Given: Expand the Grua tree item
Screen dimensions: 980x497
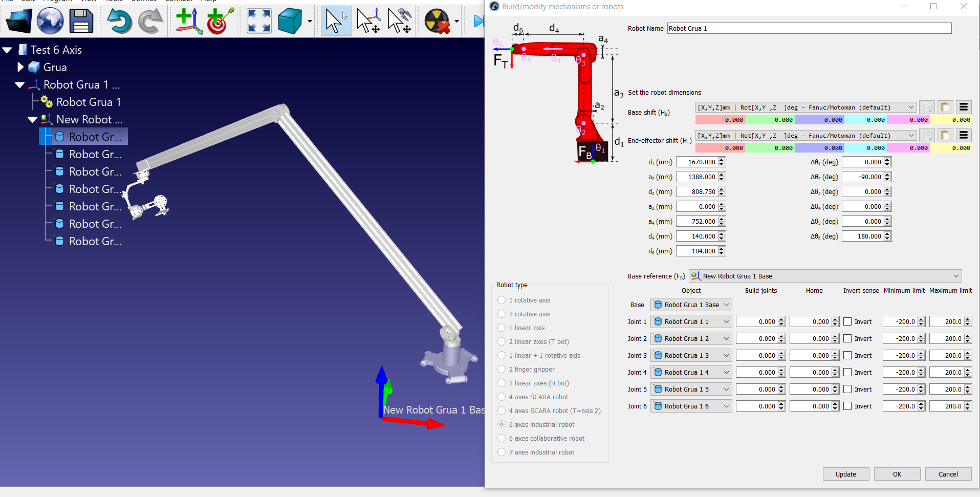Looking at the screenshot, I should (20, 67).
